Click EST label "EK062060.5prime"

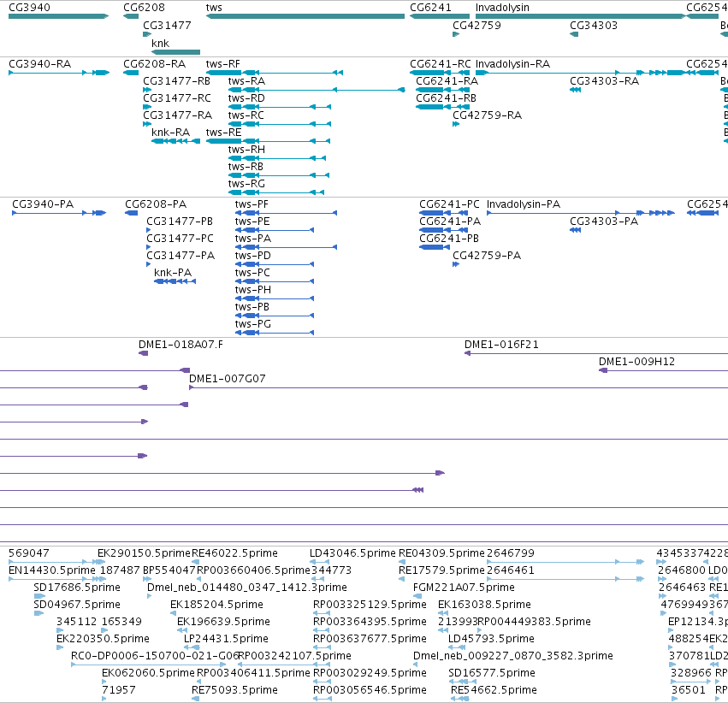[149, 673]
